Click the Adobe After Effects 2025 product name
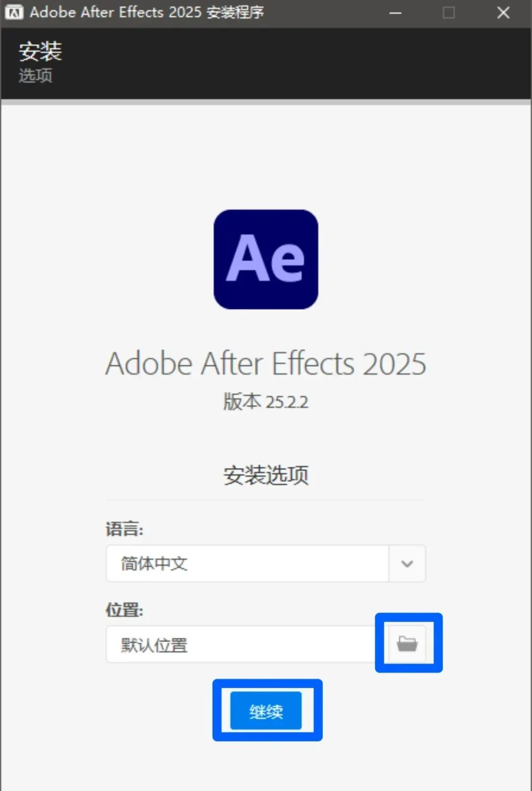This screenshot has width=532, height=791. tap(266, 363)
